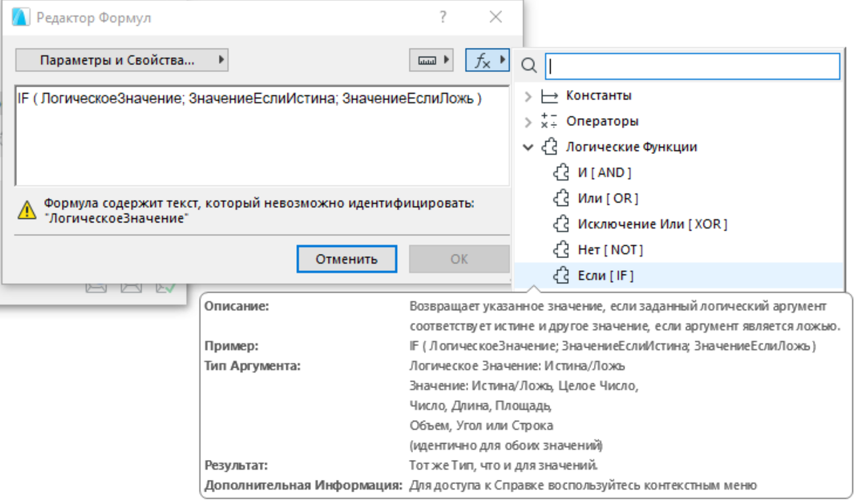Click the help question mark in title bar

tap(443, 17)
